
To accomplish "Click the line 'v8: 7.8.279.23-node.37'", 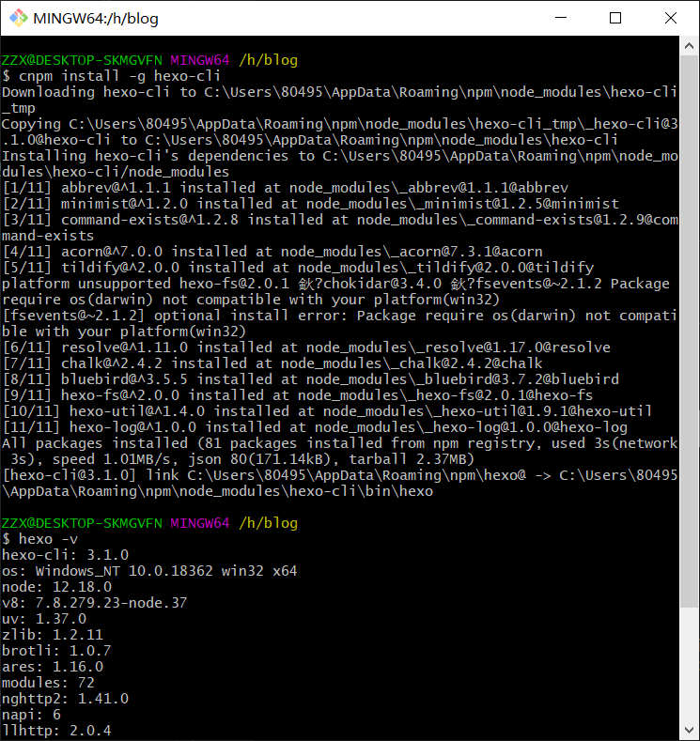I will (x=95, y=603).
